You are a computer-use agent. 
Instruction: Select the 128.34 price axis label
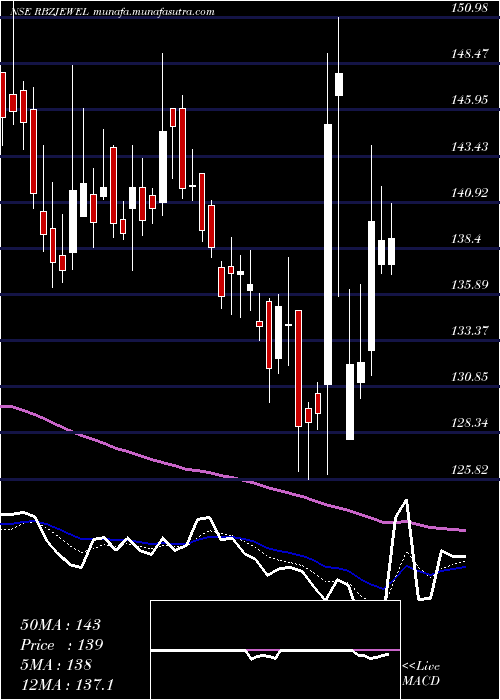coord(469,423)
